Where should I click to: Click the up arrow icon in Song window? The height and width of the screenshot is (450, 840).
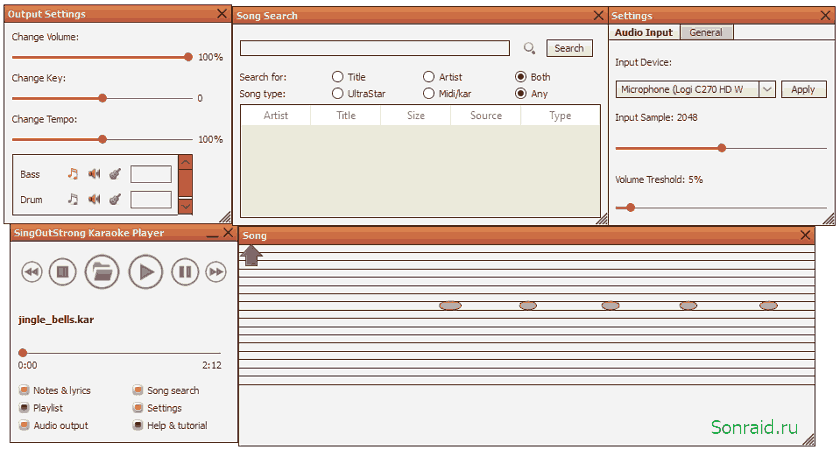251,256
